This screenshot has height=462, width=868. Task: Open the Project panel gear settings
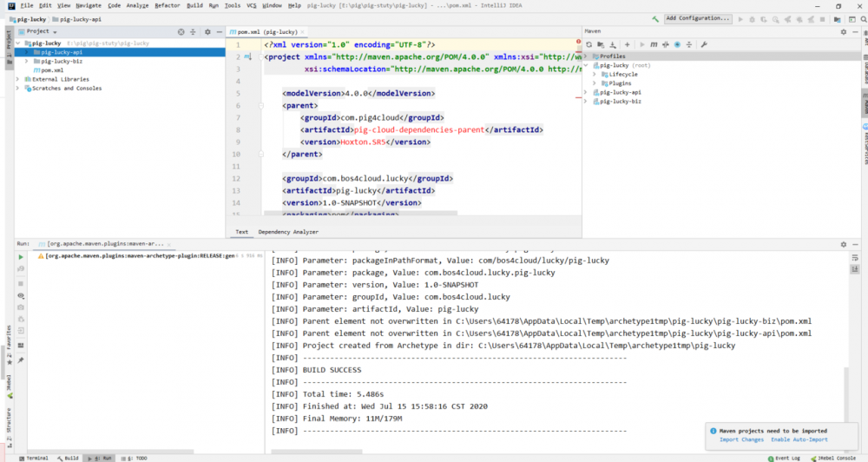tap(207, 31)
